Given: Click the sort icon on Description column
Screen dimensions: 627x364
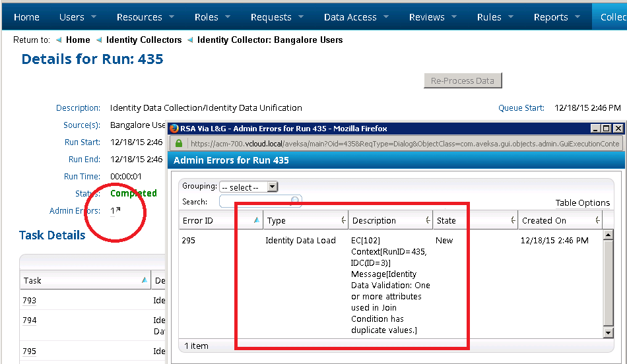Looking at the screenshot, I should (426, 220).
